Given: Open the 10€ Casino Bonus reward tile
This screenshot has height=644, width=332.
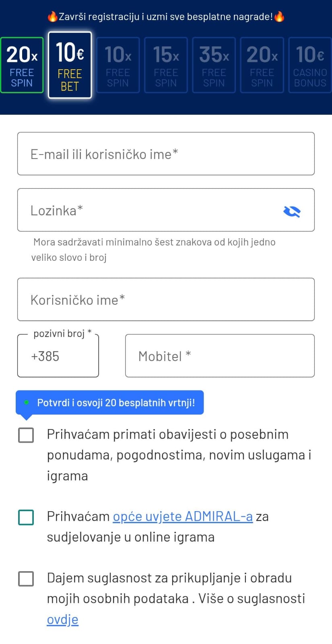Looking at the screenshot, I should pos(310,65).
